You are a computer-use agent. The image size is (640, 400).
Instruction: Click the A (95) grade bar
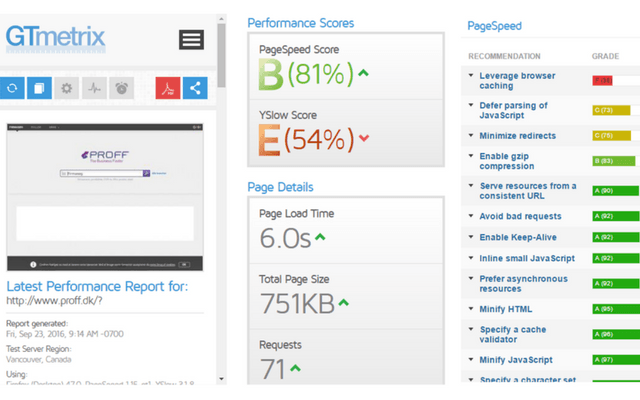coord(616,309)
